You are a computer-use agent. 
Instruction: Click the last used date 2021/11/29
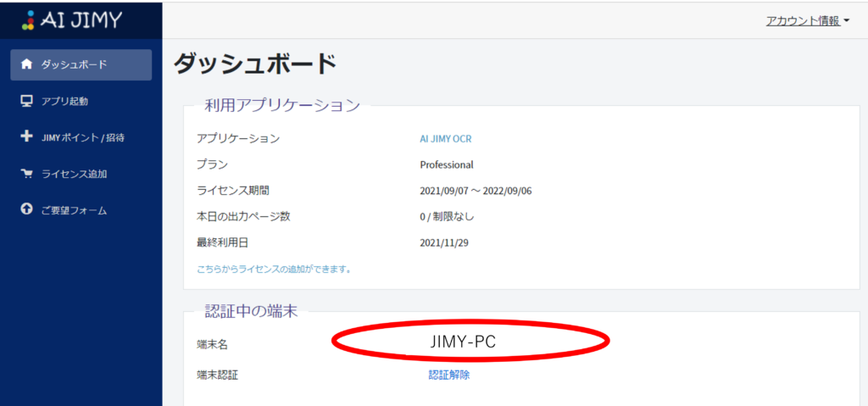[444, 242]
